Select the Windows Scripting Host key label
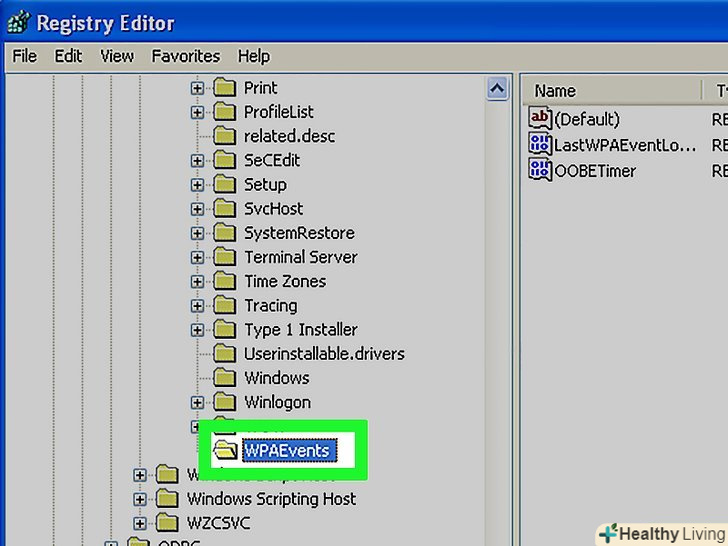Image resolution: width=728 pixels, height=546 pixels. click(x=271, y=499)
